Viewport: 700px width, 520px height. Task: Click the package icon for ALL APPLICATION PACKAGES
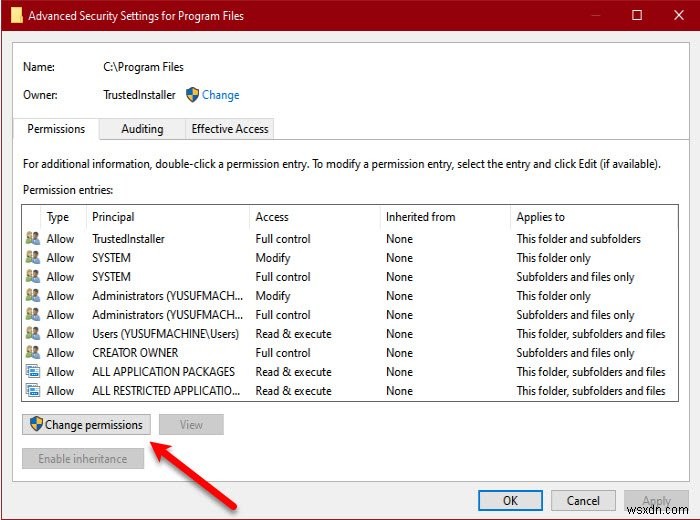coord(33,371)
